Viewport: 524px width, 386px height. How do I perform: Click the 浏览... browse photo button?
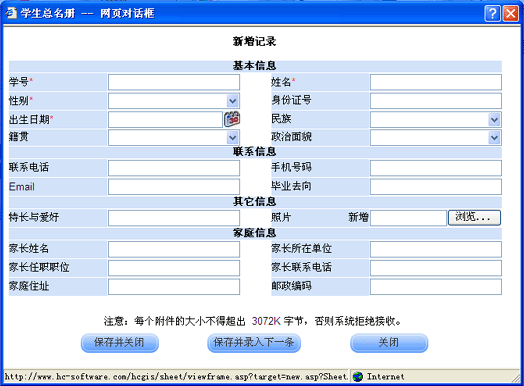474,218
